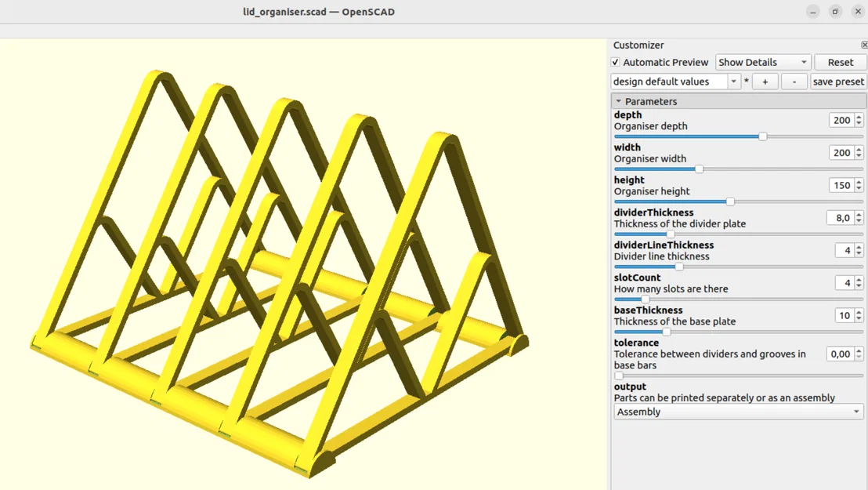
Task: Maximize the OpenSCAD window
Action: tap(835, 12)
